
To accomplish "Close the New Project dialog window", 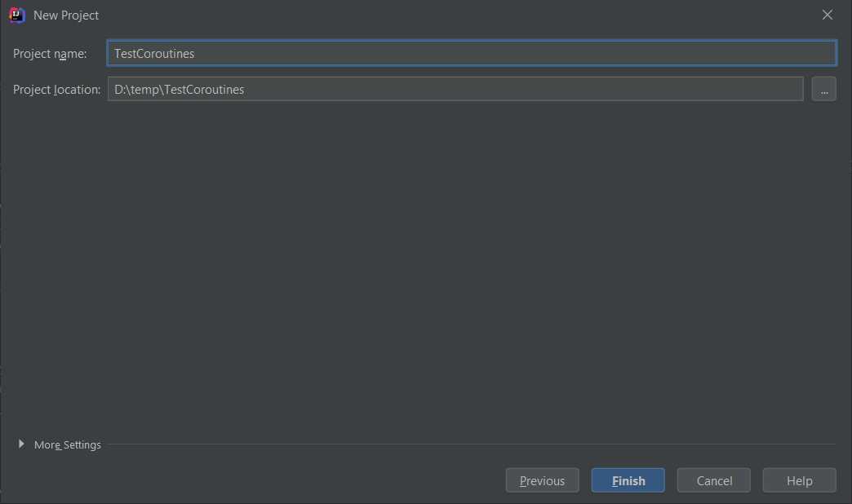I will [828, 15].
